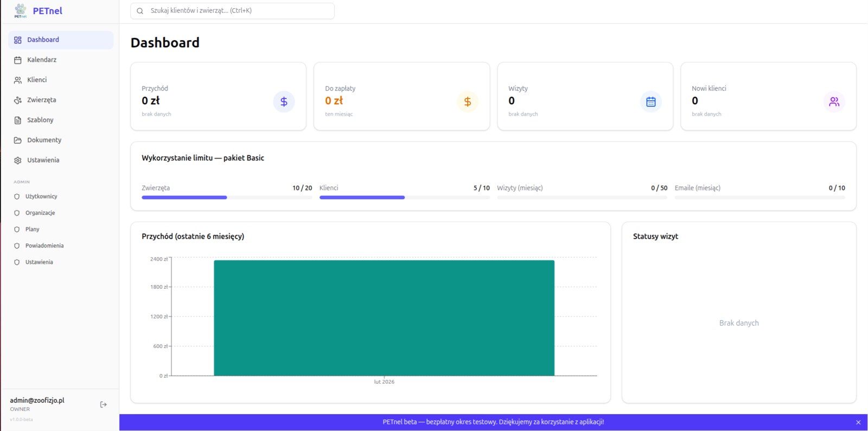The width and height of the screenshot is (868, 431).
Task: Click the 'Statusy wizyt' title
Action: [655, 237]
